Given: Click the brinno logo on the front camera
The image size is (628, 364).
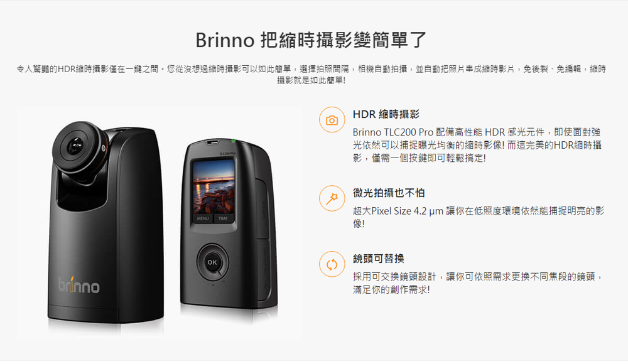Looking at the screenshot, I should (79, 285).
